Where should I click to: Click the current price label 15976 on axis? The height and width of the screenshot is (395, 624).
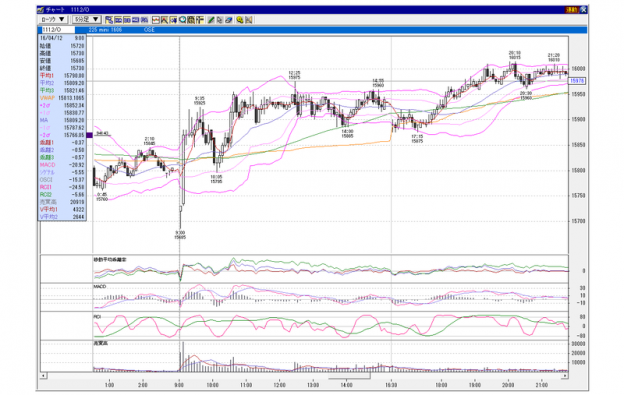coord(577,81)
